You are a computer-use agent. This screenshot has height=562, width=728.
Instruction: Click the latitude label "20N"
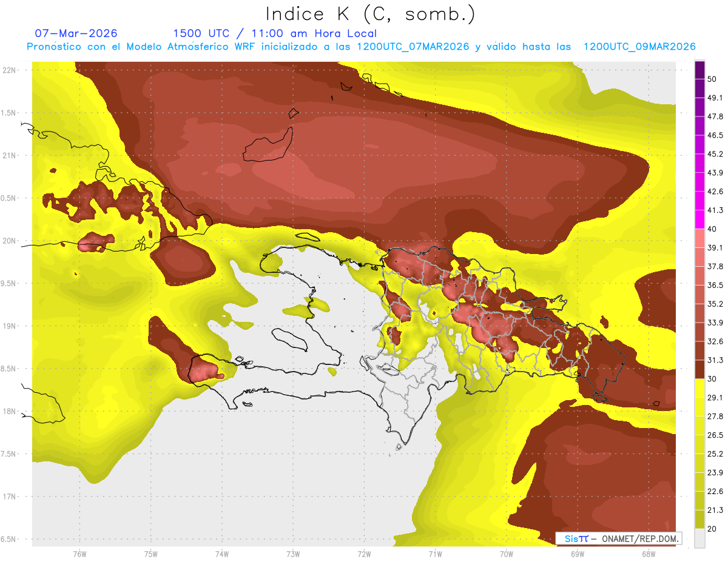[x=9, y=241]
